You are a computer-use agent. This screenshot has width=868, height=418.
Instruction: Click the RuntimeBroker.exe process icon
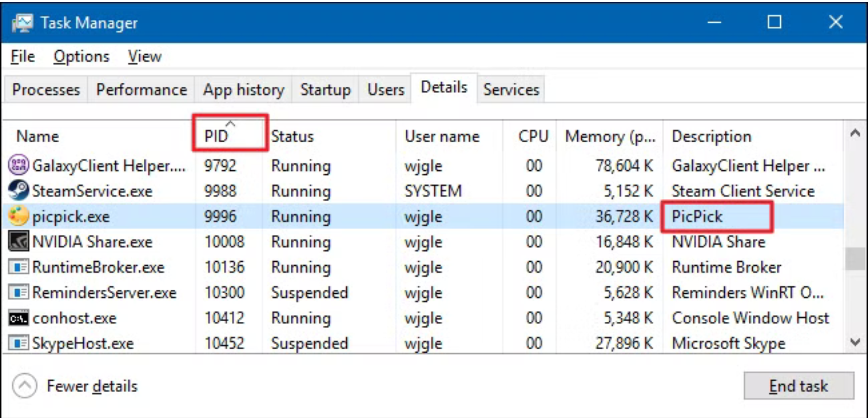tap(19, 267)
